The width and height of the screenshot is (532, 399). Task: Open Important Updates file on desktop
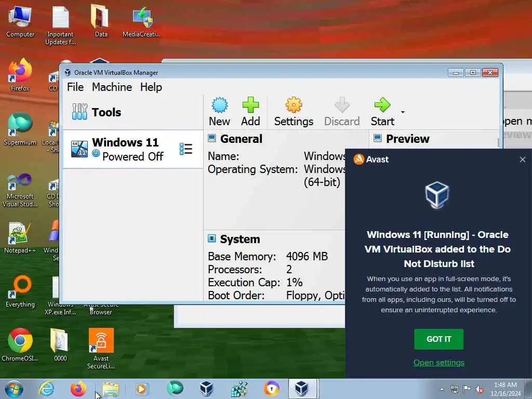click(x=60, y=25)
